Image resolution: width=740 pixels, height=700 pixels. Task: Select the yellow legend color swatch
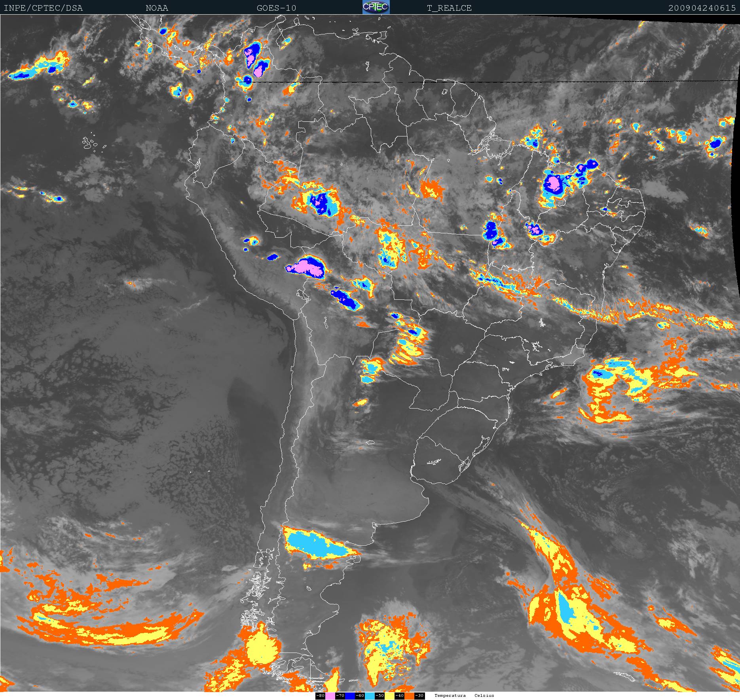point(389,696)
